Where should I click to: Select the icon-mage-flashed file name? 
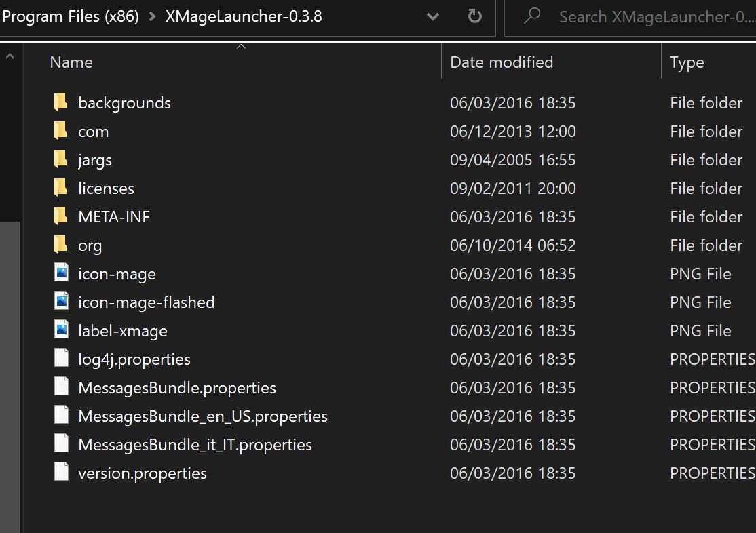tap(146, 302)
